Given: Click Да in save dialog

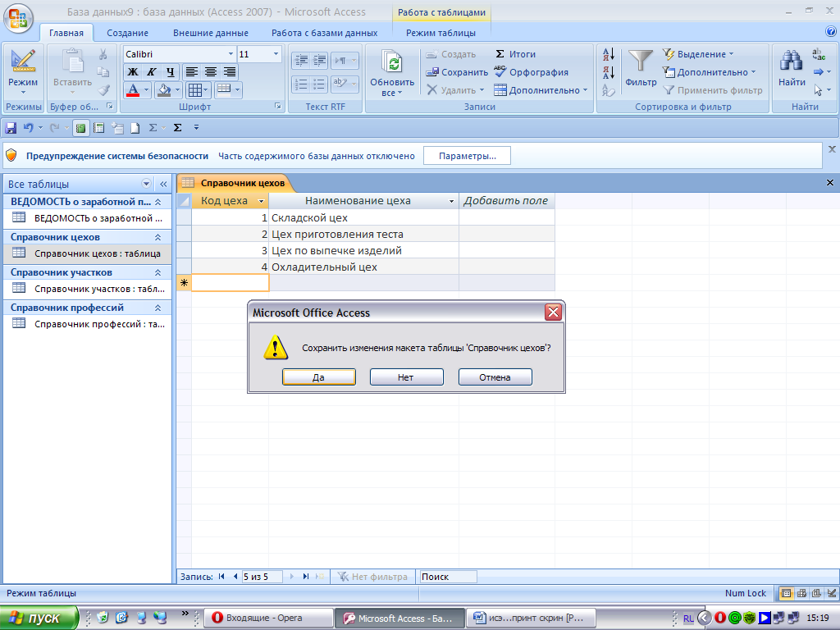Looking at the screenshot, I should (319, 377).
